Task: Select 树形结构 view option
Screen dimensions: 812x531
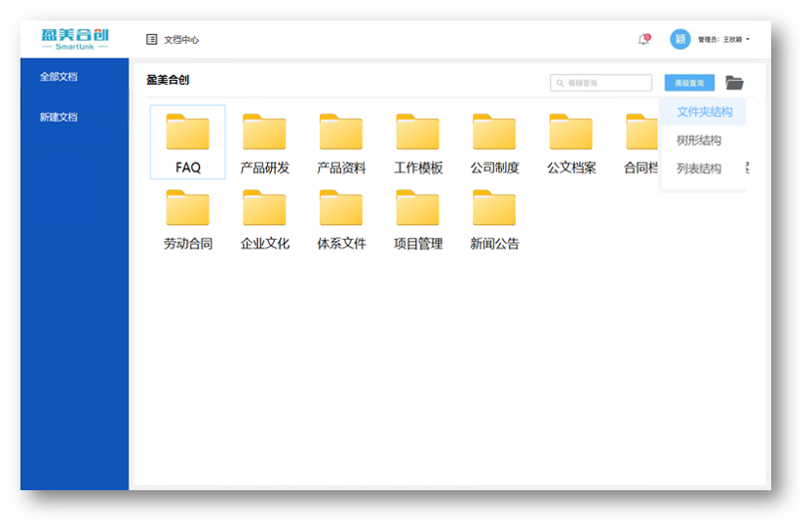Action: (x=699, y=140)
